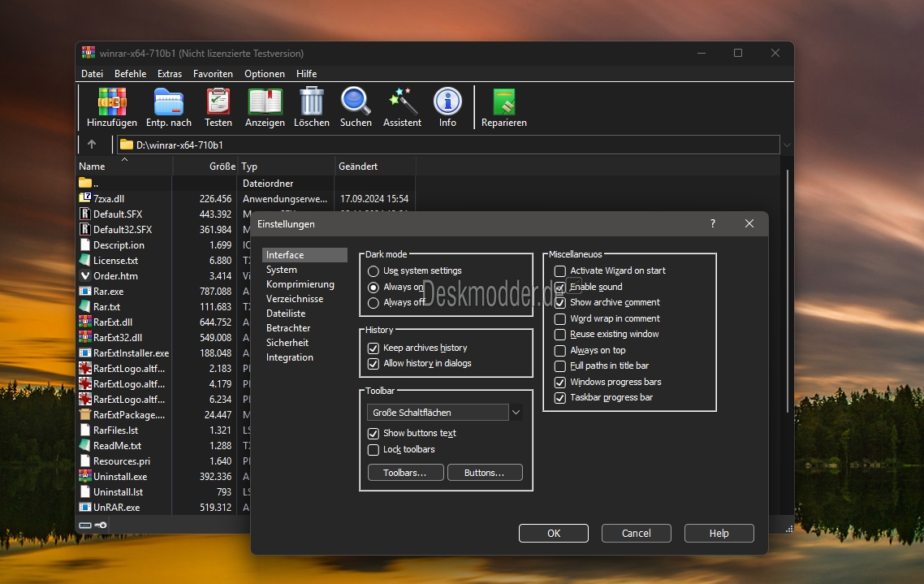Open the Favoriten menu
This screenshot has width=924, height=584.
point(213,74)
